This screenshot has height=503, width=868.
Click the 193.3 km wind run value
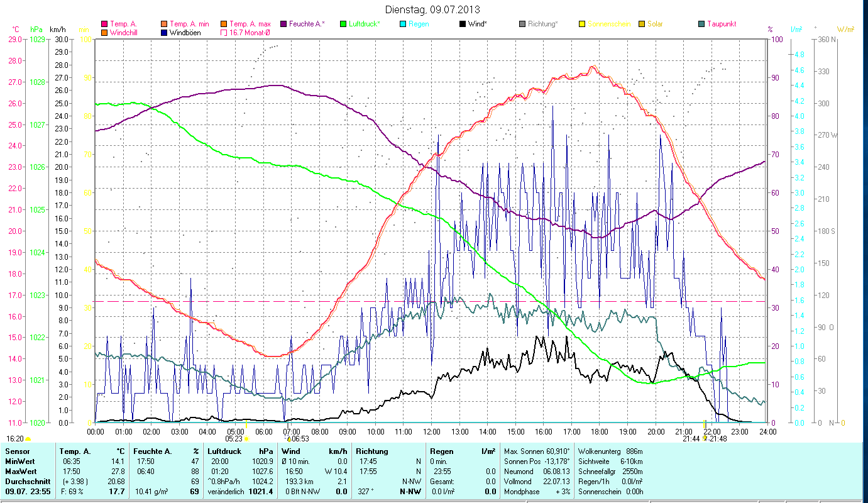click(298, 482)
